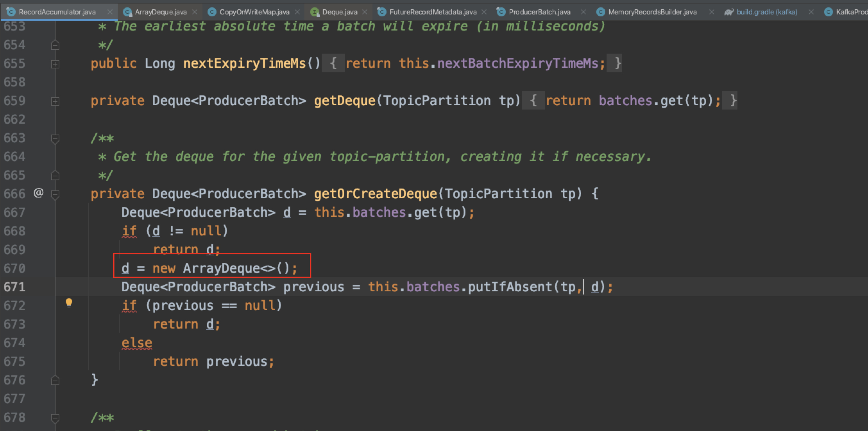Expand the folded getDeque method body
Viewport: 868px width, 431px height.
click(x=55, y=101)
